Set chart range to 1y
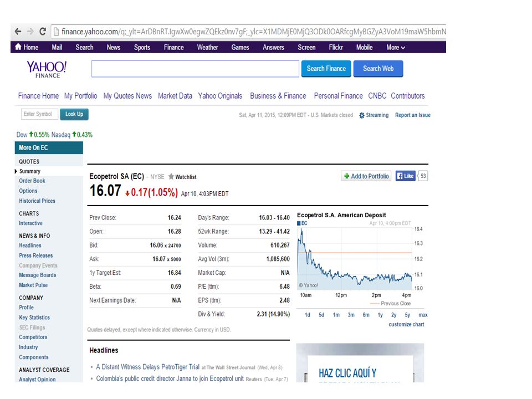The image size is (532, 399). click(x=380, y=315)
